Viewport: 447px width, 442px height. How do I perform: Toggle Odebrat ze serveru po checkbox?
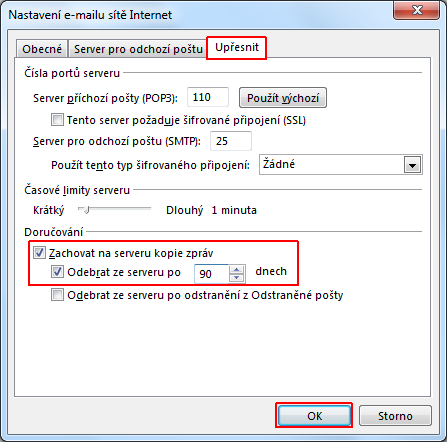pos(57,272)
